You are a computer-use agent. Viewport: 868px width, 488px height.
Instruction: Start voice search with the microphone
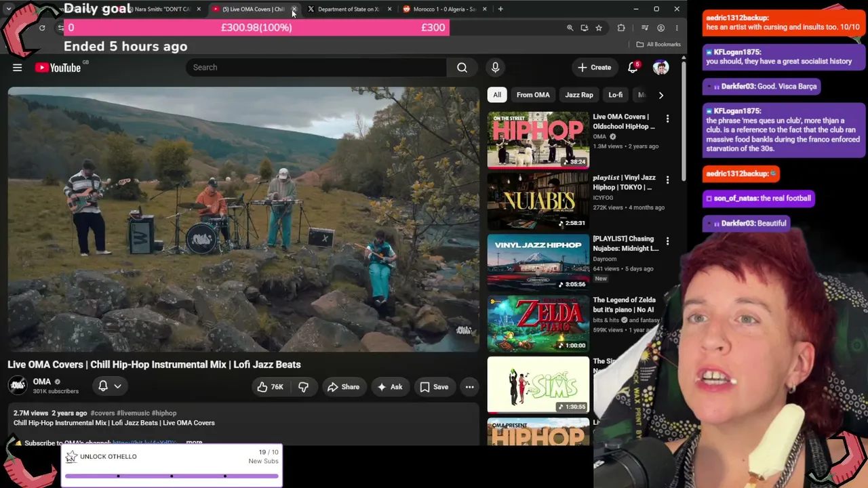[x=495, y=67]
